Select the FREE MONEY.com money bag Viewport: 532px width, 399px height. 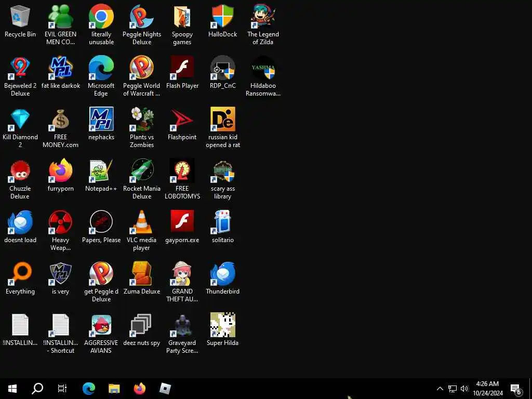point(60,119)
